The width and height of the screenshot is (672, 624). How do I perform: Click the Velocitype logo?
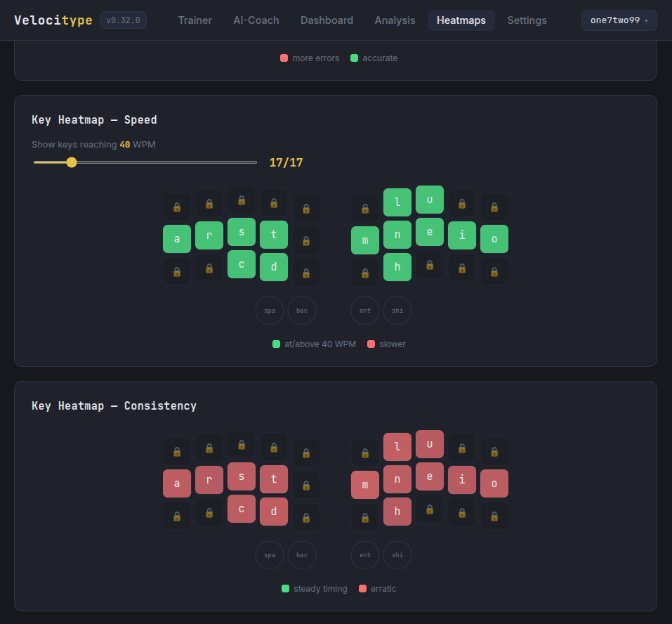[x=53, y=20]
